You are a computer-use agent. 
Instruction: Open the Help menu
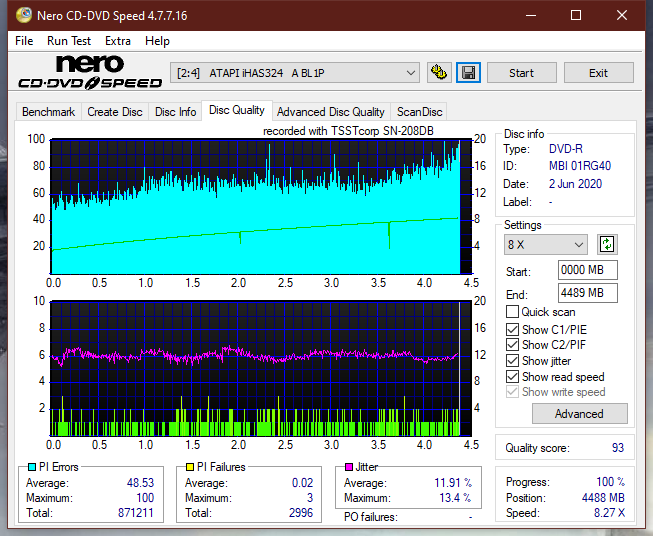coord(157,41)
